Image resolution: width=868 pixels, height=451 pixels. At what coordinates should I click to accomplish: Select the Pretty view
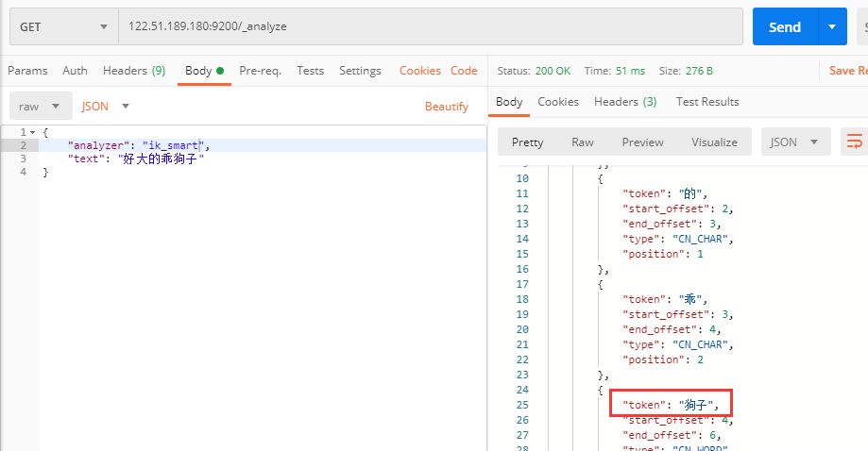coord(528,142)
